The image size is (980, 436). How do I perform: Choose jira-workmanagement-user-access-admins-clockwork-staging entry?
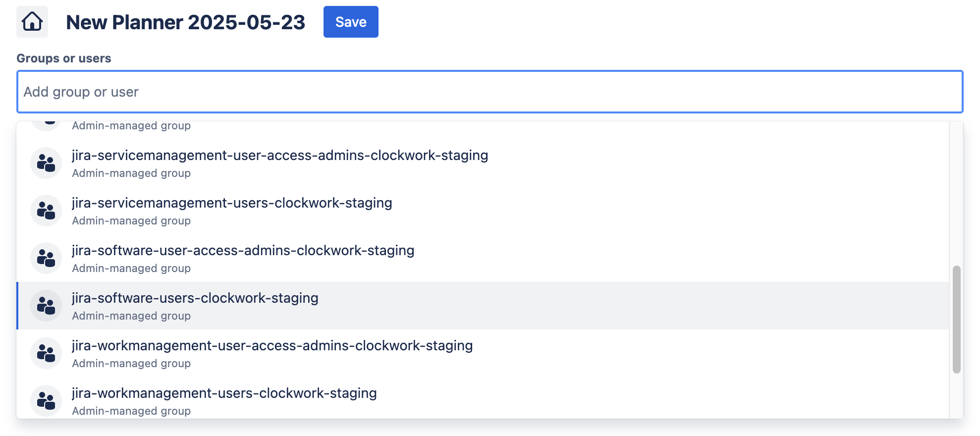click(x=272, y=346)
